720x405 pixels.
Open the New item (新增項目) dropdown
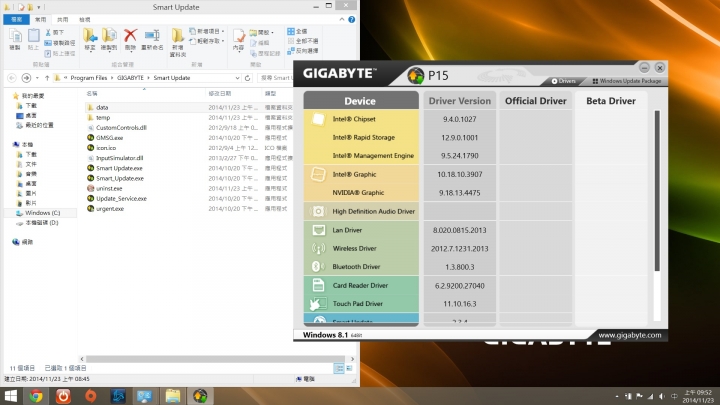point(223,31)
